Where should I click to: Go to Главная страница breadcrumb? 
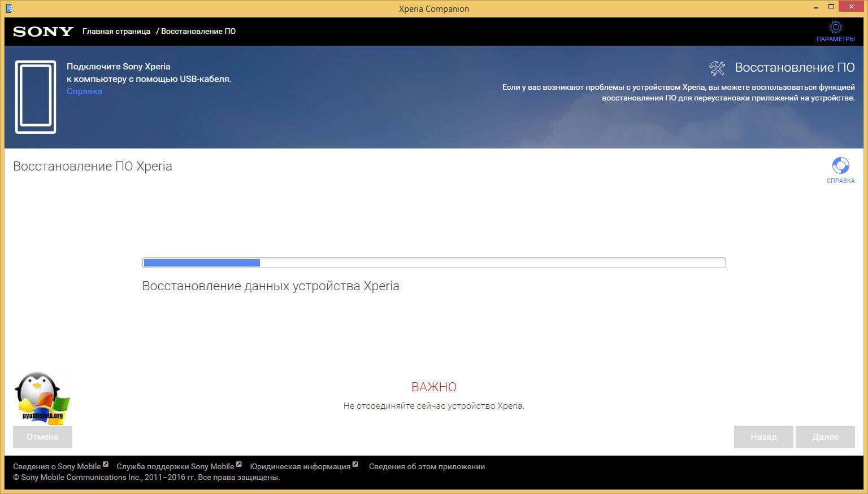click(116, 32)
